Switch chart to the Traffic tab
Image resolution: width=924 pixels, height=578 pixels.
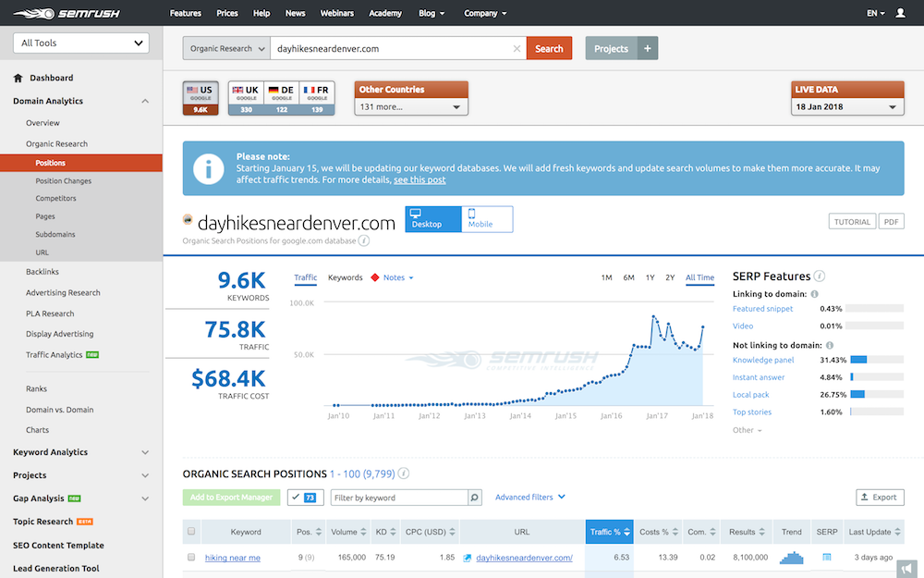click(x=305, y=277)
